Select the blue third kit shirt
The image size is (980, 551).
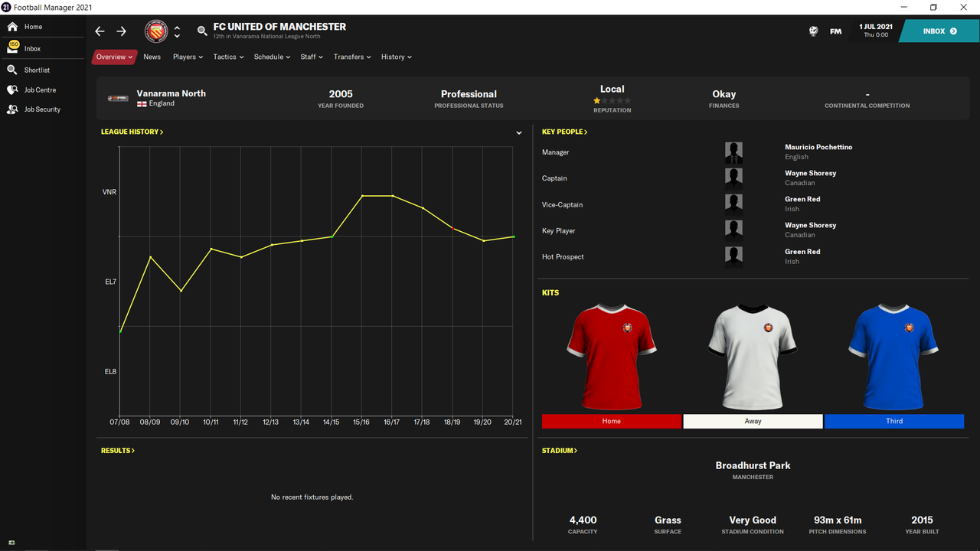(x=893, y=357)
